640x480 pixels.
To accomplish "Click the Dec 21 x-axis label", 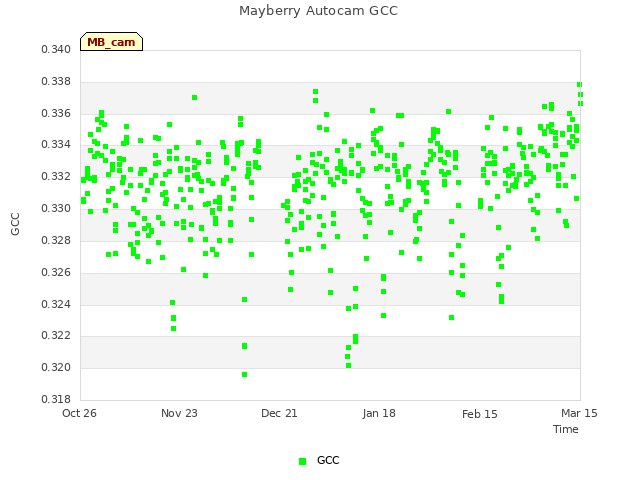I will click(x=279, y=413).
